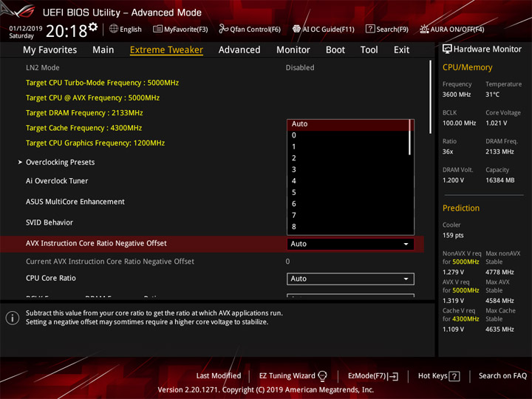Screen dimensions: 532x399
Task: Open CPU Core Ratio dropdown
Action: (x=350, y=279)
